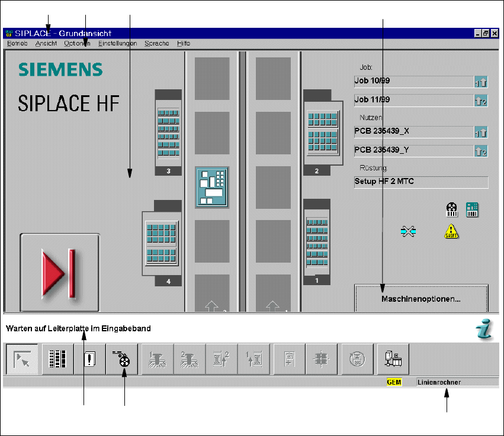Click the SIPLACE title bar application icon

tap(9, 33)
